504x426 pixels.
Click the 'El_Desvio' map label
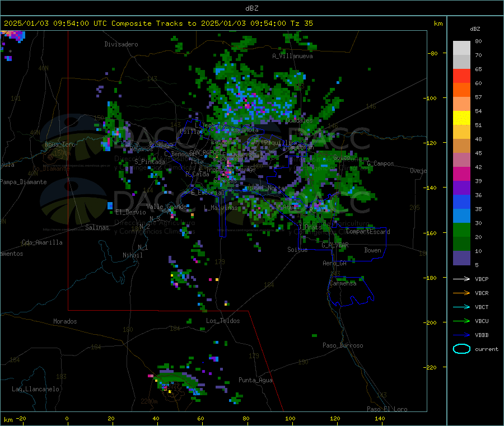coord(130,212)
